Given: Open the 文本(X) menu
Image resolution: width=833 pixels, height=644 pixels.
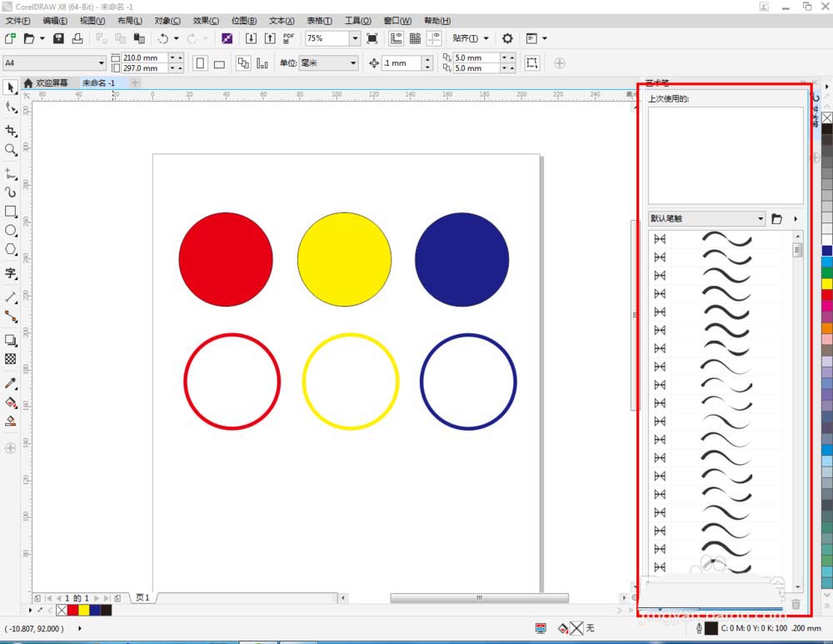Looking at the screenshot, I should [x=282, y=20].
